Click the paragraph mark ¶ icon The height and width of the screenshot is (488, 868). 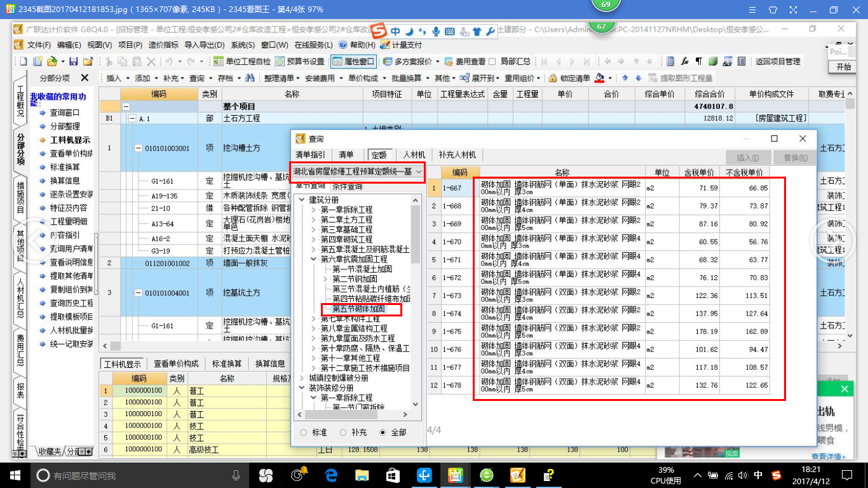tap(699, 62)
